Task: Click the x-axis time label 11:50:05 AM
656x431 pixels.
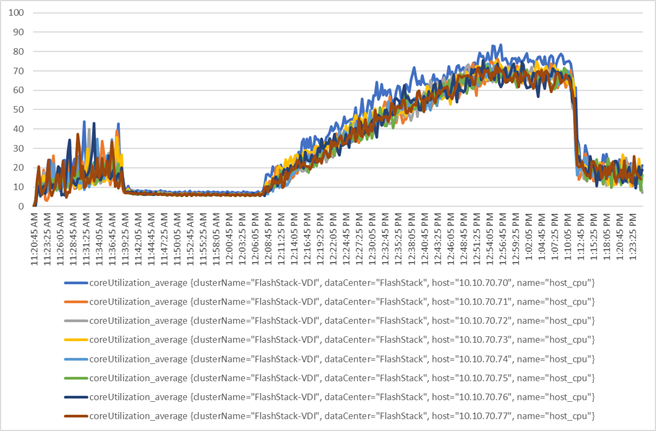Action: click(178, 239)
